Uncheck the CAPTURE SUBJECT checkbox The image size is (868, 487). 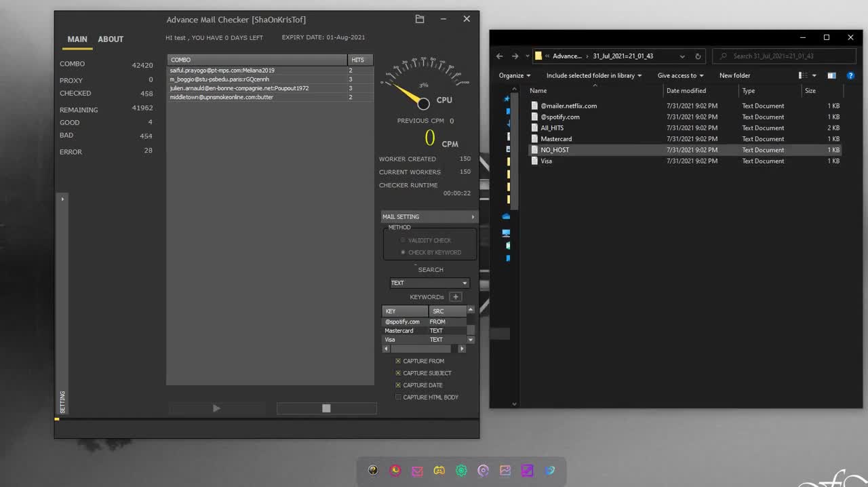point(398,373)
